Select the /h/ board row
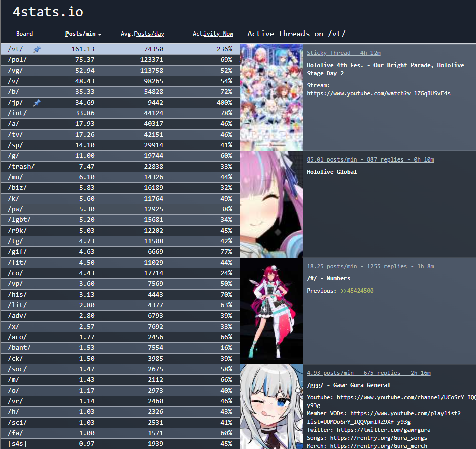476x449 pixels. click(x=120, y=411)
